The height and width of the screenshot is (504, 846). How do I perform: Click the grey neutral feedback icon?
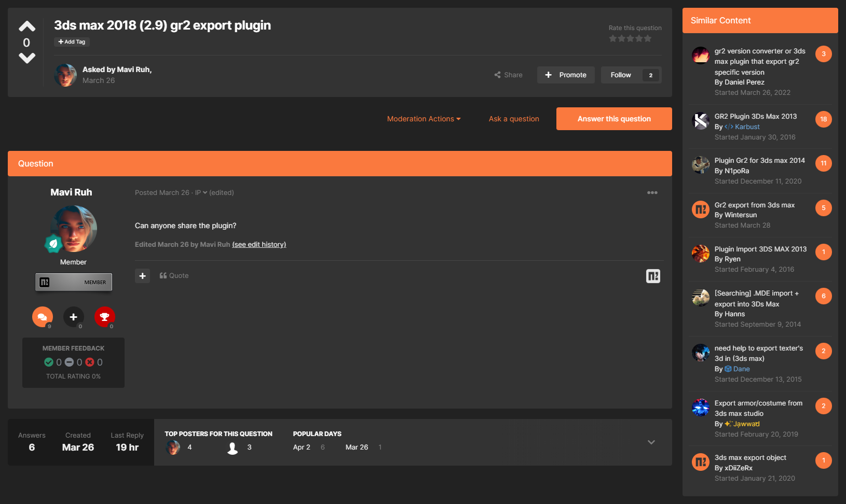pos(69,362)
